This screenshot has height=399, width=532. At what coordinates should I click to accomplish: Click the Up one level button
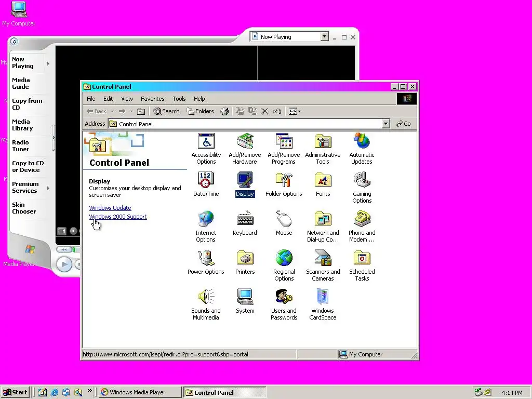click(141, 111)
